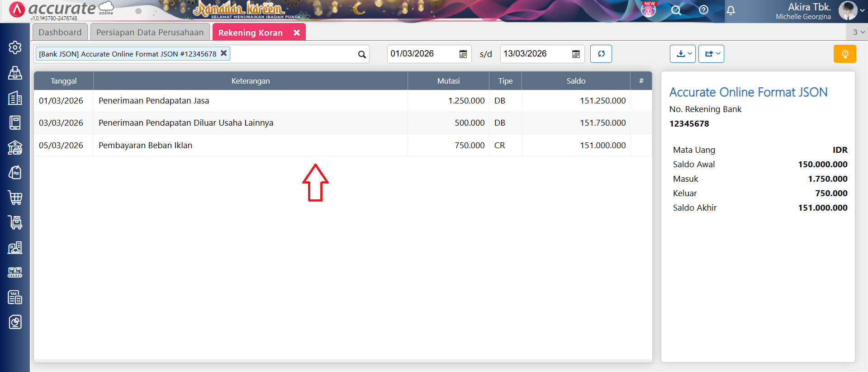Click the refresh statement button

click(601, 54)
